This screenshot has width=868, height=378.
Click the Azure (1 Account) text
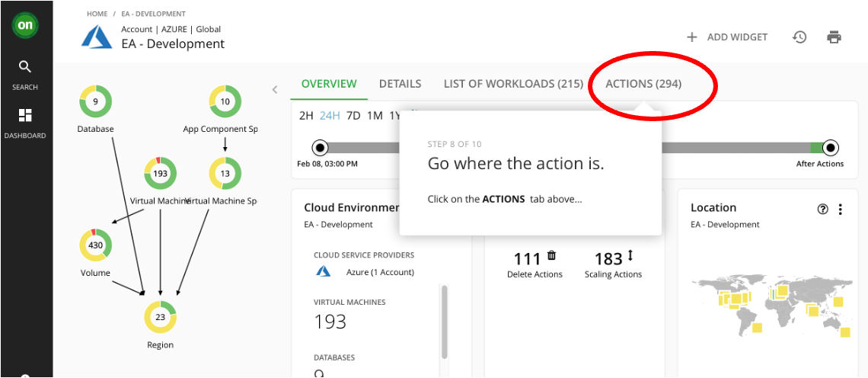pos(380,272)
